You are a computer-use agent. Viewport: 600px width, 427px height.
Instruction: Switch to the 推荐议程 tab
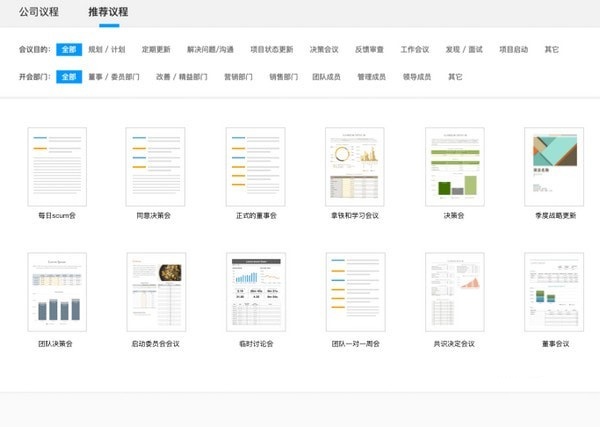point(107,13)
